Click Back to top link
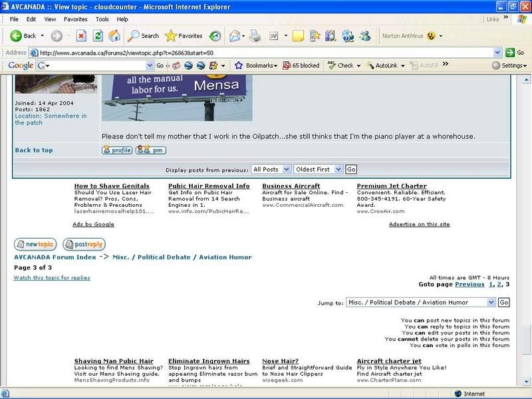Screen dimensions: 532x399 pos(34,150)
